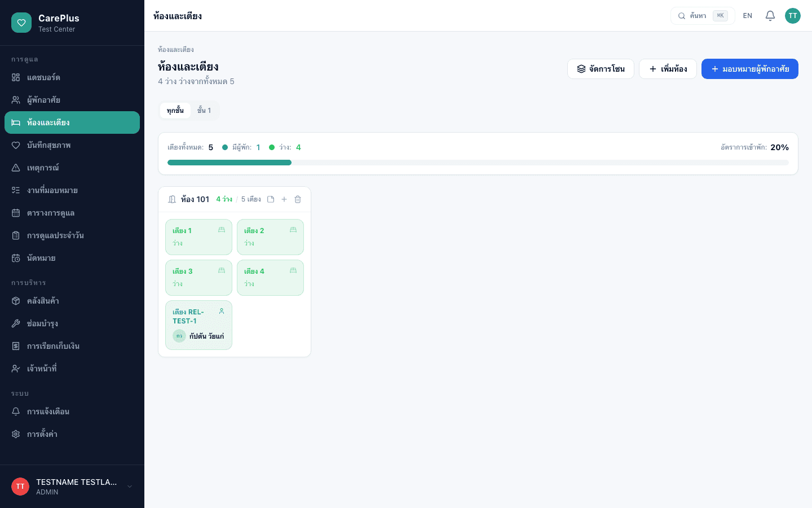Open จัดการโซน zone management

coord(601,69)
